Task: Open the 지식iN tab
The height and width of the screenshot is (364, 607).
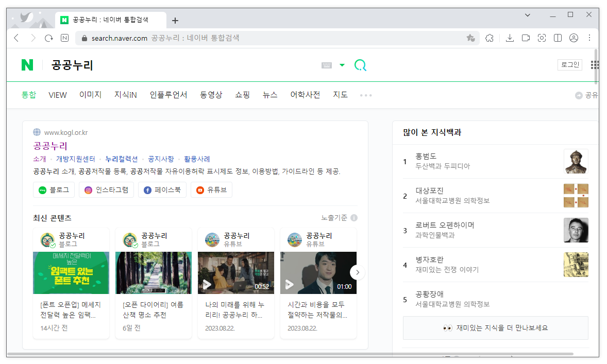Action: (125, 95)
